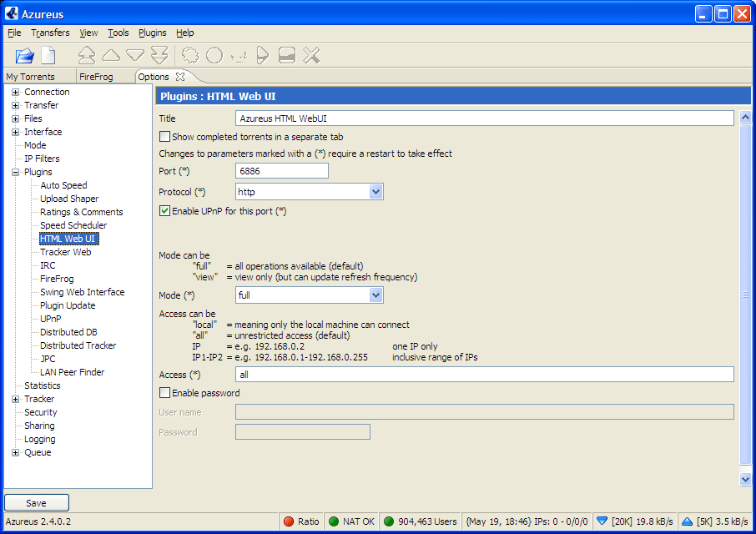756x534 pixels.
Task: Click the vertical scrollbar thumb of options panel
Action: tap(745, 294)
